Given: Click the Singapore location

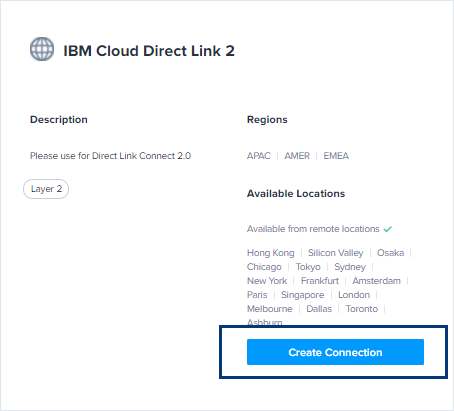Looking at the screenshot, I should [x=303, y=295].
